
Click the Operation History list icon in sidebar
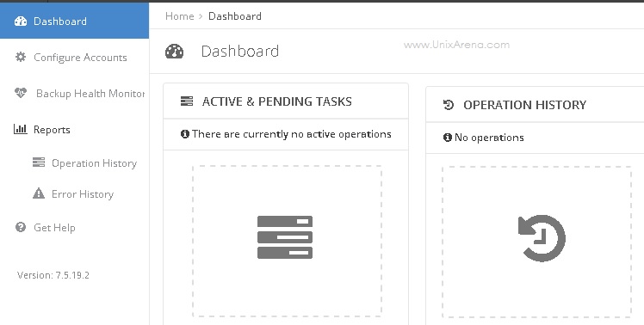pos(39,162)
